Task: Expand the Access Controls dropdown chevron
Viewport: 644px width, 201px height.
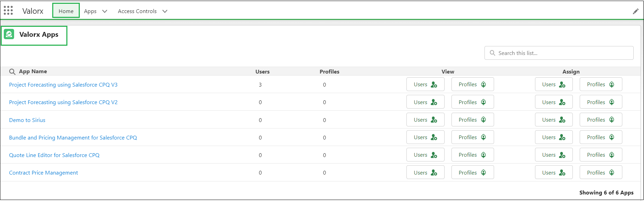Action: coord(165,11)
